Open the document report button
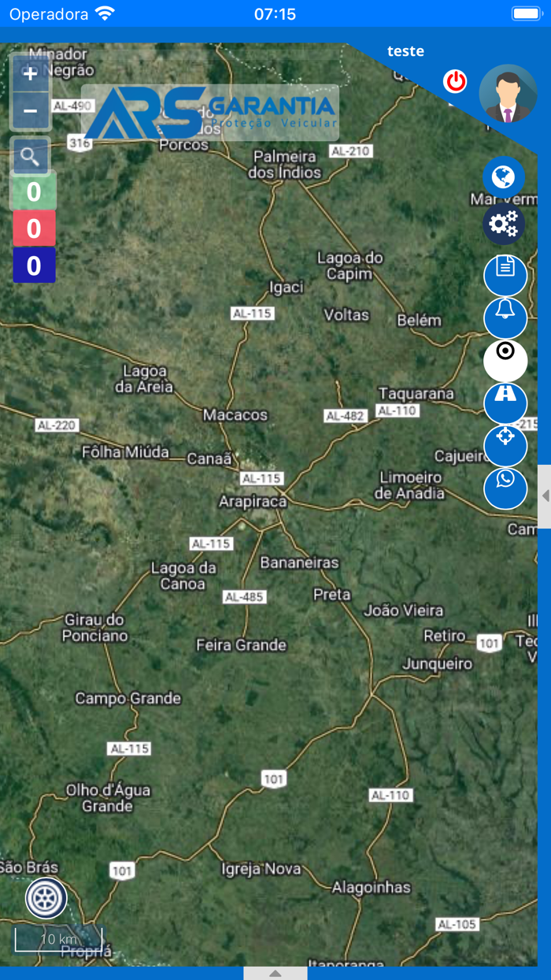 tap(505, 275)
